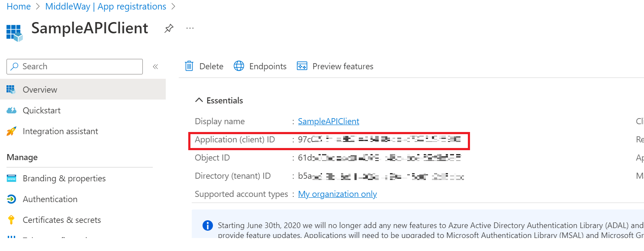Collapse the left navigation pane

point(155,66)
